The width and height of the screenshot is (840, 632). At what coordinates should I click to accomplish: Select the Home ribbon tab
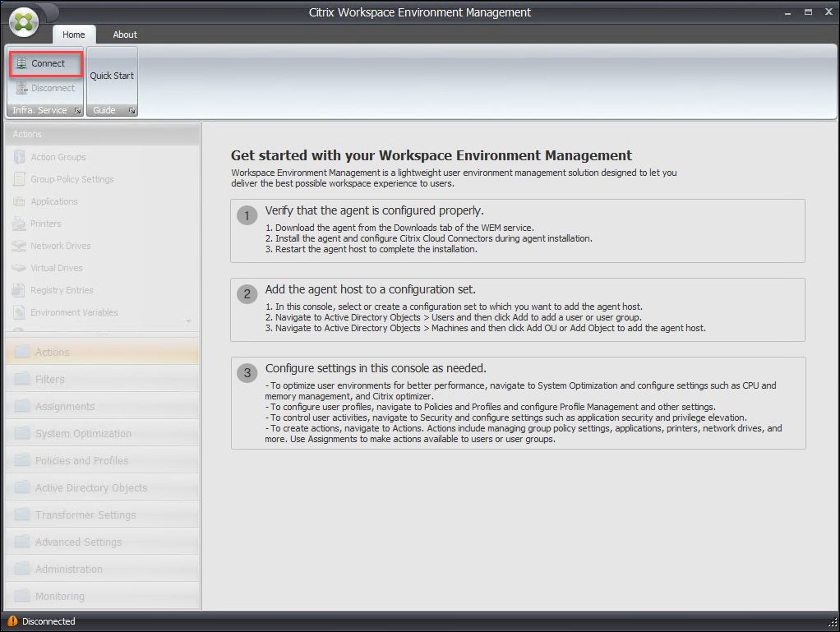[x=74, y=35]
